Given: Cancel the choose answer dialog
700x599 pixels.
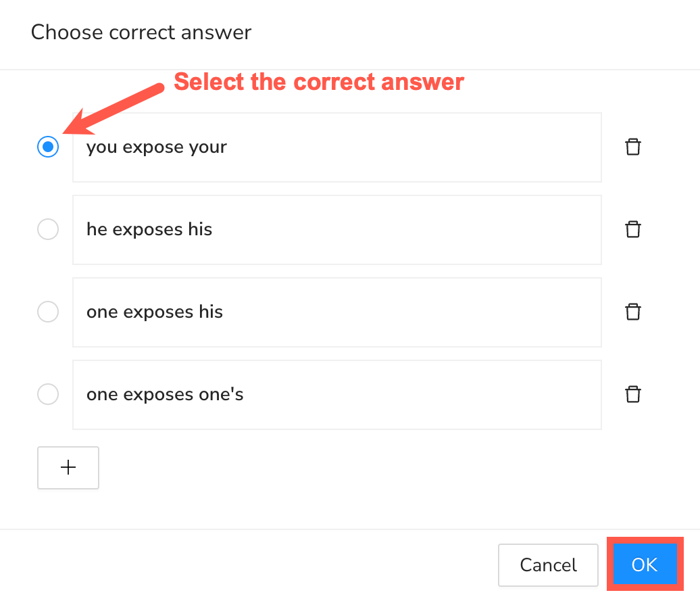Looking at the screenshot, I should (x=548, y=565).
